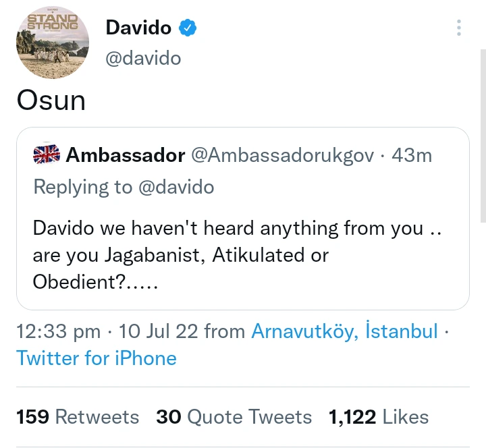Click the blue verified badge beside Davido
Viewport: 486px width, 448px height.
(x=188, y=28)
